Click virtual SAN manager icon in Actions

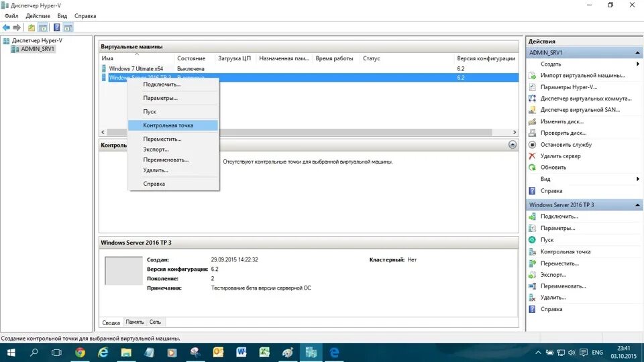(532, 110)
